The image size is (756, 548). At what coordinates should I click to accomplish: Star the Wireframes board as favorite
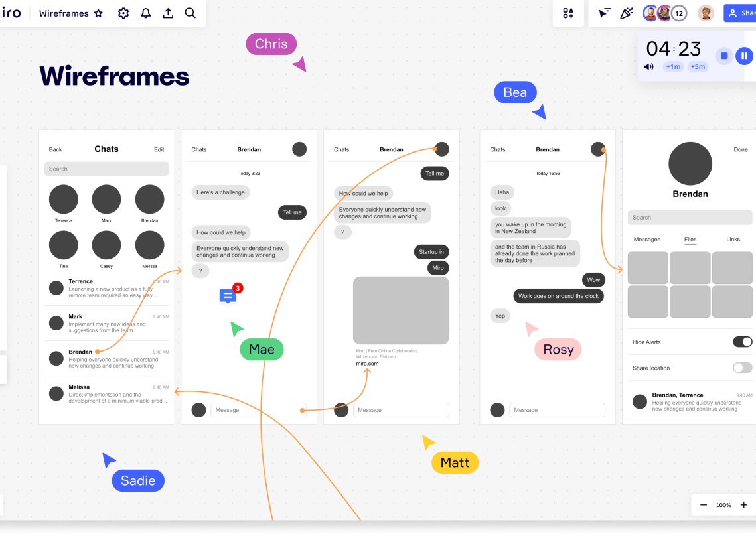point(98,13)
